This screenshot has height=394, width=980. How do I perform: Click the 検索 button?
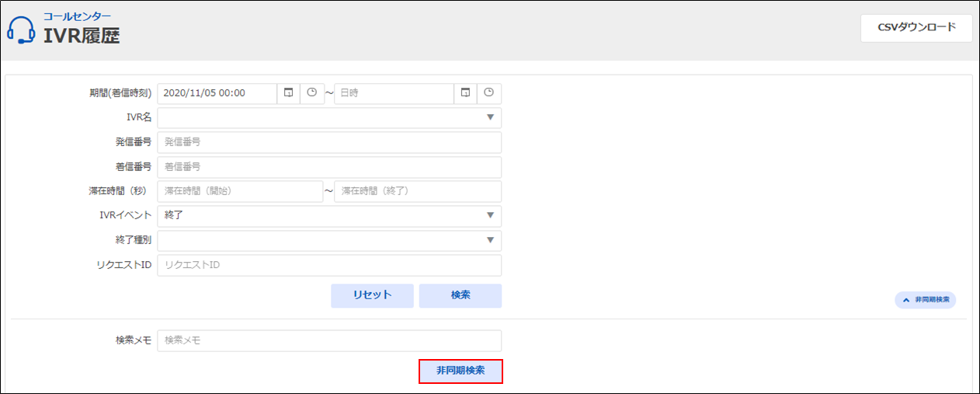click(460, 295)
